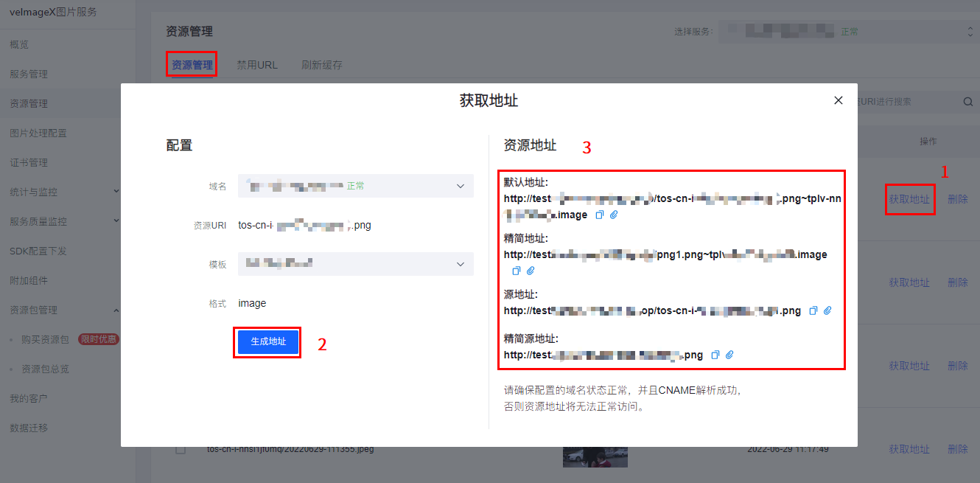Open the 模板 dropdown in the dialog

coord(356,263)
